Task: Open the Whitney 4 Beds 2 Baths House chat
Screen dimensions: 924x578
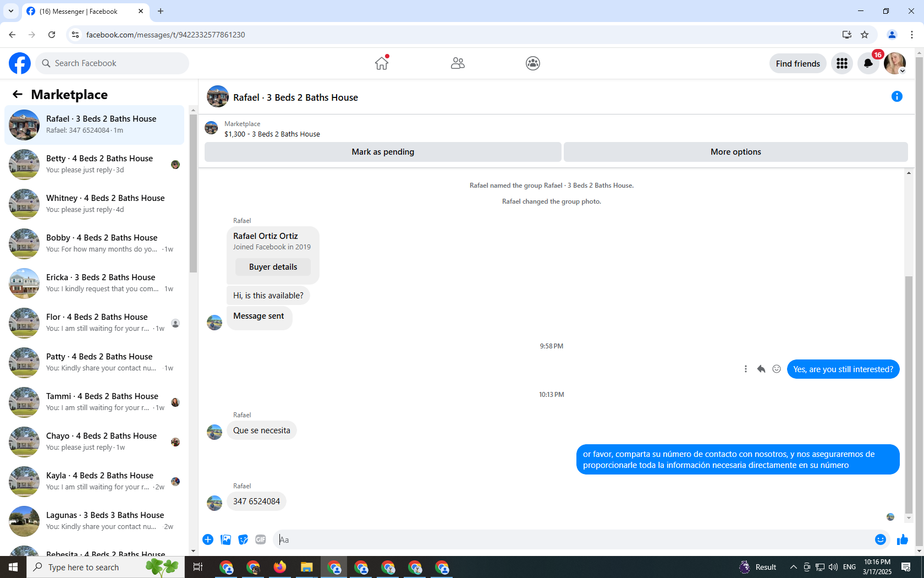Action: point(95,204)
